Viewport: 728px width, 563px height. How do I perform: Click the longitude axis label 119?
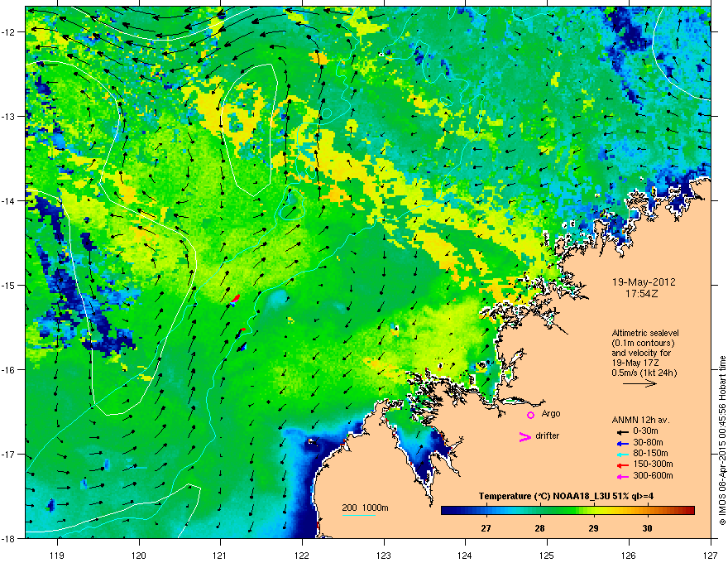click(57, 555)
